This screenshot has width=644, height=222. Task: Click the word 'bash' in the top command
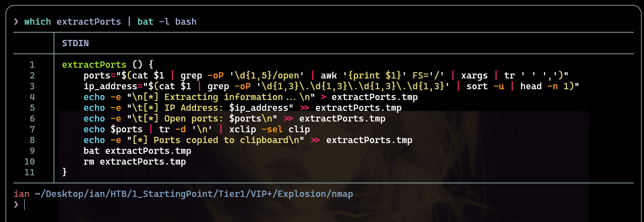tap(186, 22)
